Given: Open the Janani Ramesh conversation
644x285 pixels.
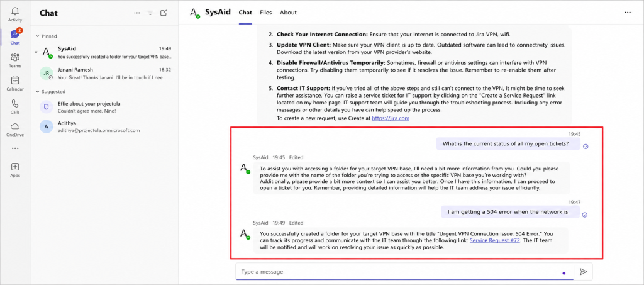Looking at the screenshot, I should [105, 74].
